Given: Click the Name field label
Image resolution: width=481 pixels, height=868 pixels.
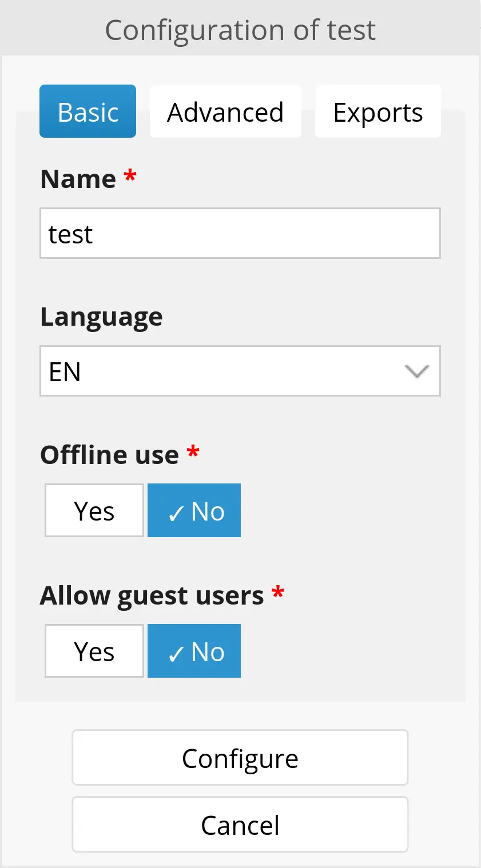Looking at the screenshot, I should coord(78,179).
